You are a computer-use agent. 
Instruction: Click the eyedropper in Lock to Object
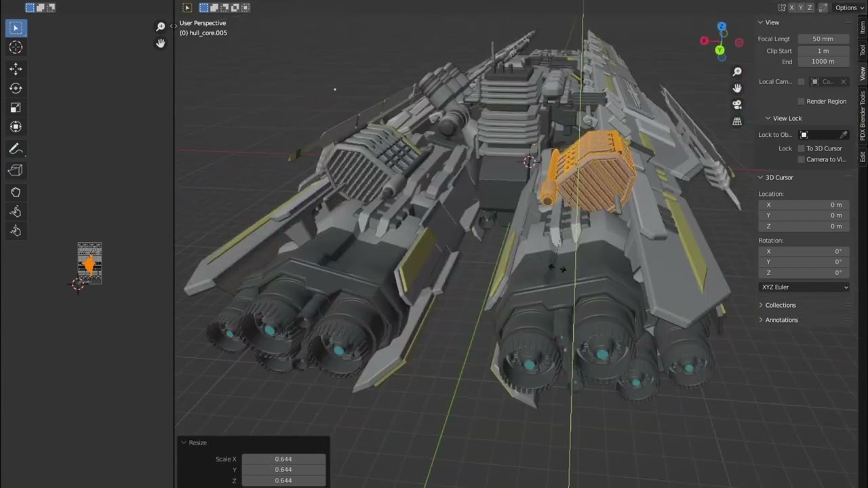pos(843,135)
